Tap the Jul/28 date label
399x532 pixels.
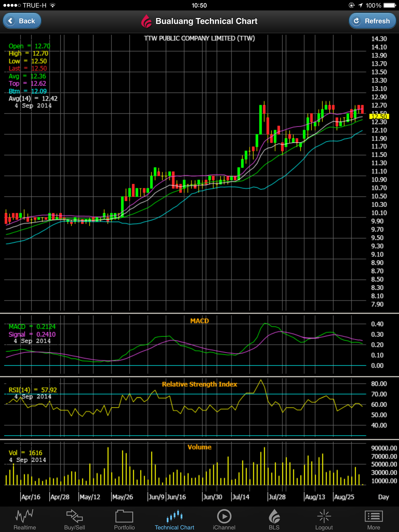pos(277,497)
